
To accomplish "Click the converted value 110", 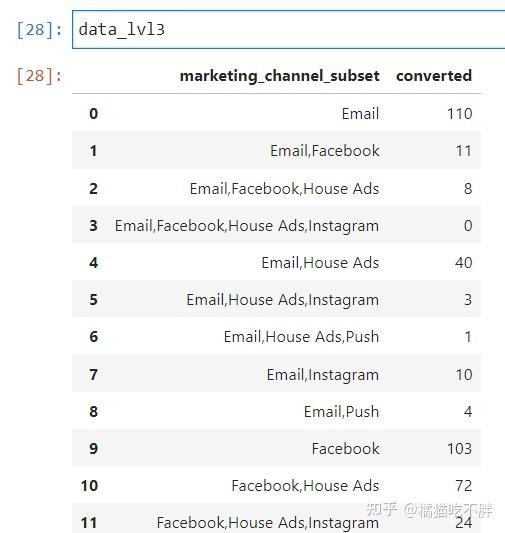I will pos(459,114).
